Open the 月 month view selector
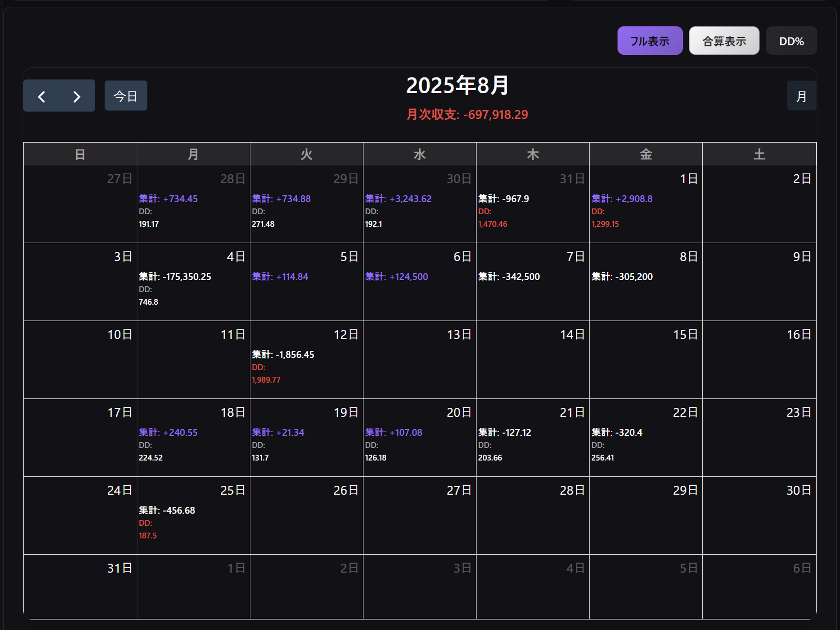The width and height of the screenshot is (840, 630). (801, 96)
